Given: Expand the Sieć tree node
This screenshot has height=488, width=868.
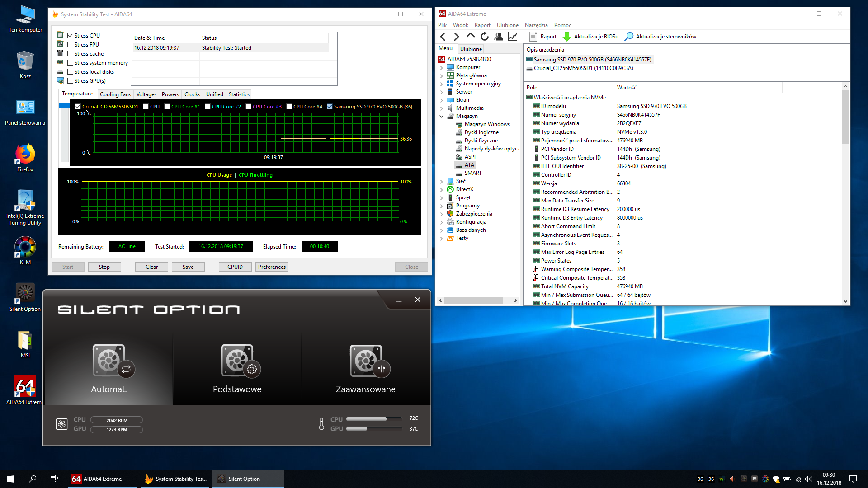Looking at the screenshot, I should click(442, 181).
